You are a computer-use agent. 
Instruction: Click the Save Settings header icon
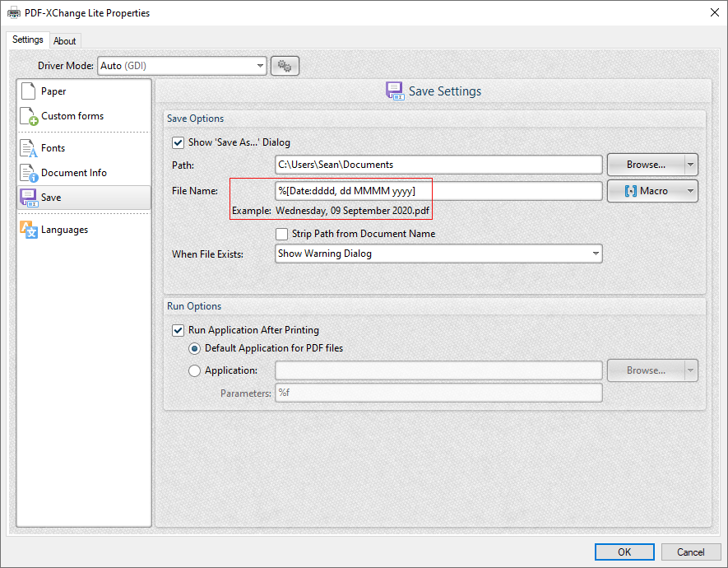pyautogui.click(x=394, y=91)
